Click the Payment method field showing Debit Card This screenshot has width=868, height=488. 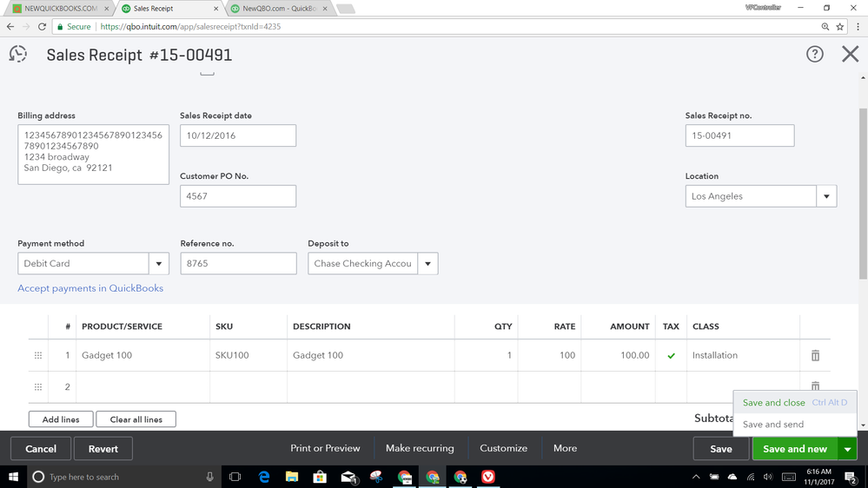pos(83,263)
